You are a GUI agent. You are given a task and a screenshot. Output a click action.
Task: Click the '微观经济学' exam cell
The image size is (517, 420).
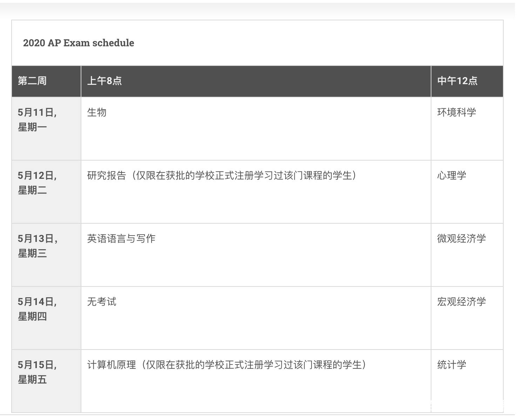(x=462, y=239)
